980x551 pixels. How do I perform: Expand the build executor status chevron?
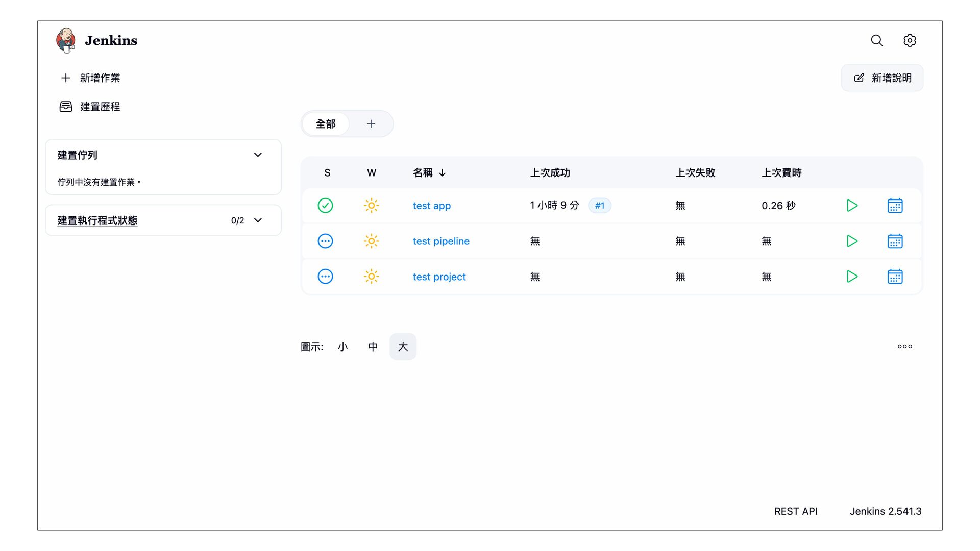point(258,220)
